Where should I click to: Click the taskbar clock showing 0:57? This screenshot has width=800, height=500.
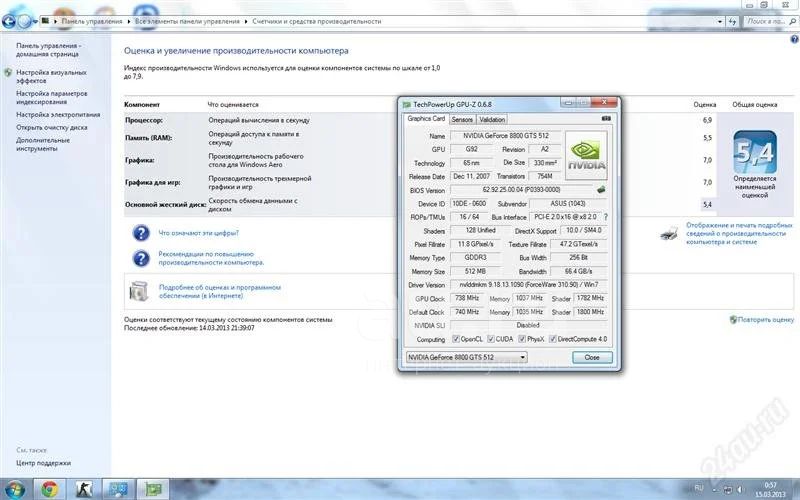pos(771,490)
